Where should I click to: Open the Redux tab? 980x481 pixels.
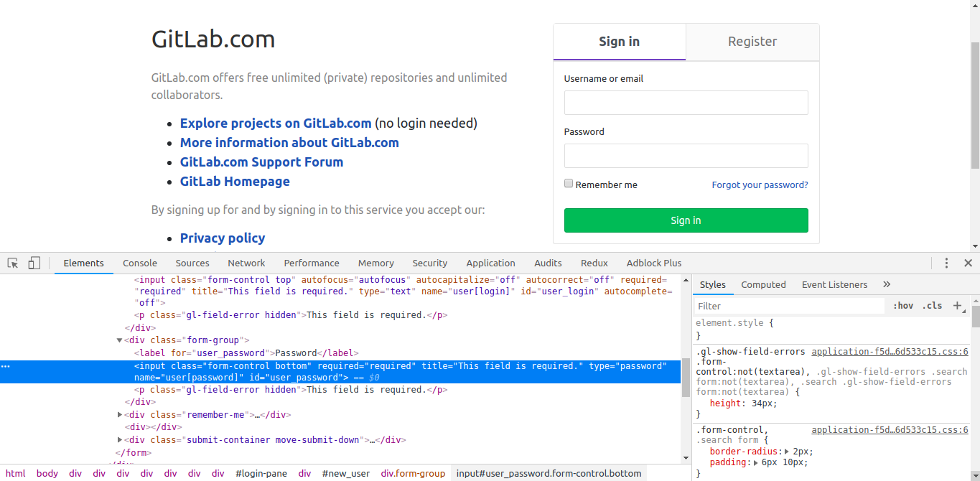[x=594, y=263]
